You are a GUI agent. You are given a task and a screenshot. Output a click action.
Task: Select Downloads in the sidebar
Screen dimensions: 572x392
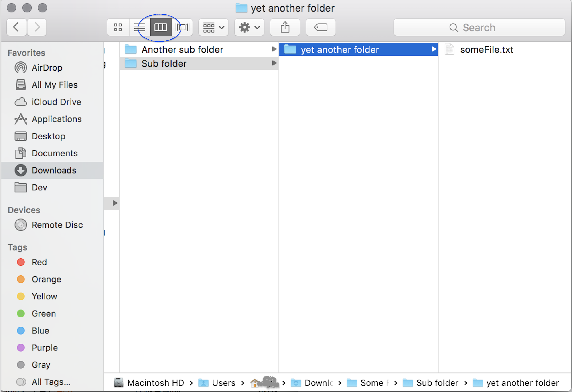[x=52, y=170]
